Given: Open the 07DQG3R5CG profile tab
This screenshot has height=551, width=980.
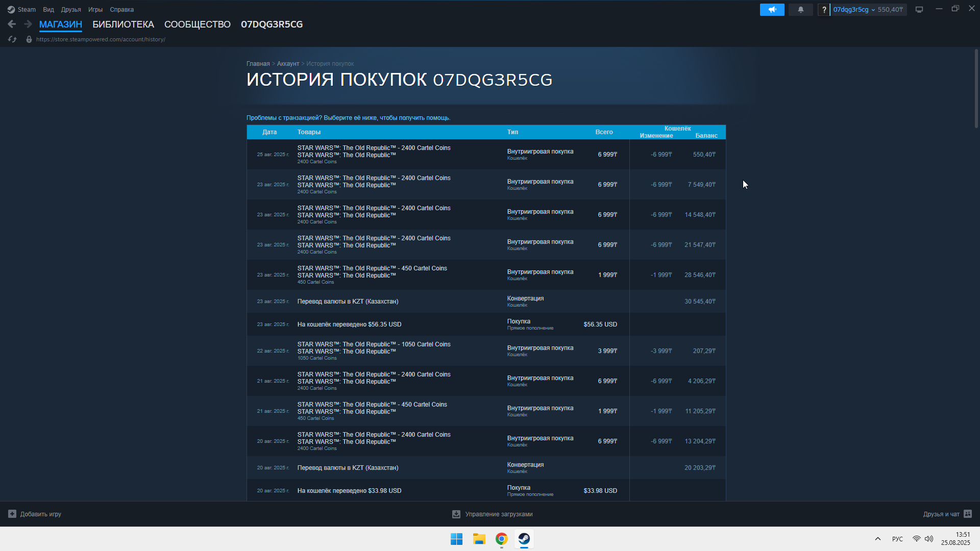Looking at the screenshot, I should [272, 24].
